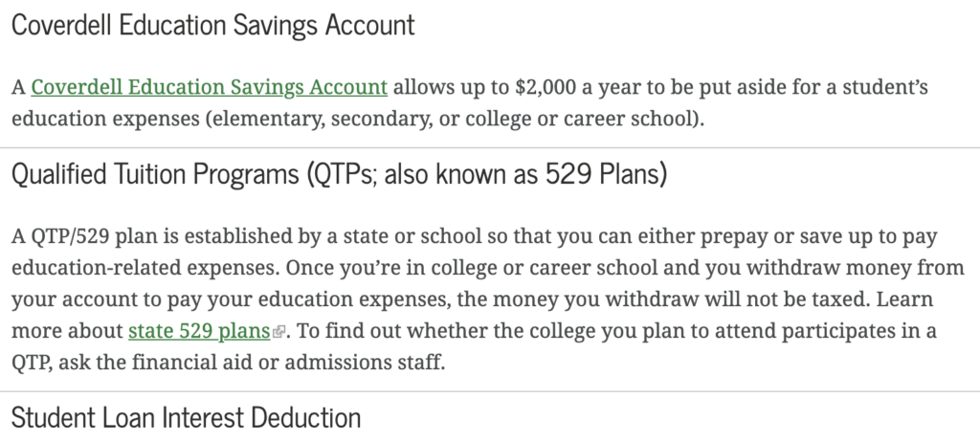The image size is (980, 442).
Task: Click the Coverdell Education Savings Account heading
Action: tap(212, 25)
